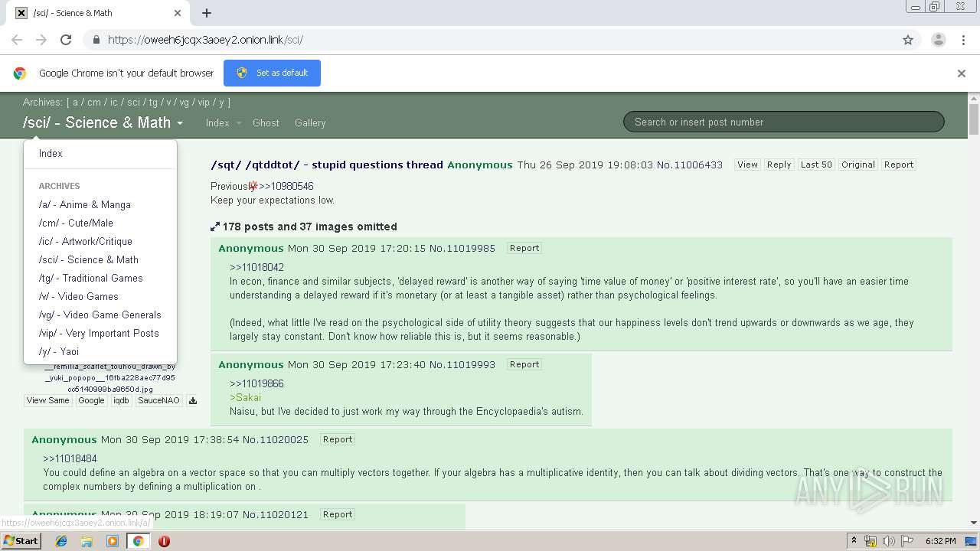Click the Reply button on the thread
Image resolution: width=980 pixels, height=551 pixels.
pyautogui.click(x=779, y=165)
